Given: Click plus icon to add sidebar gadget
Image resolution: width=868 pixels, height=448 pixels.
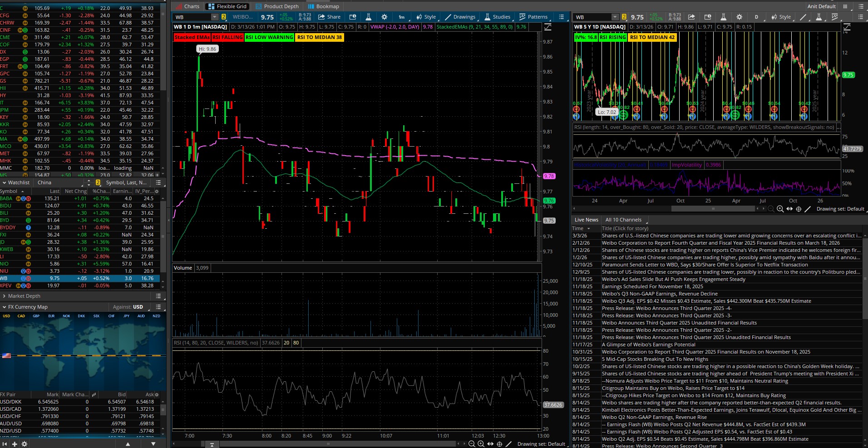Looking at the screenshot, I should tap(15, 444).
